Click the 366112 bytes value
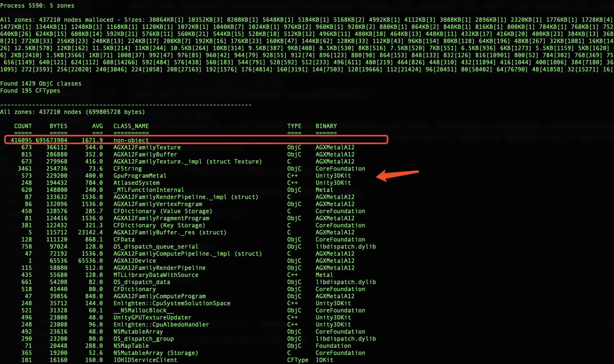The image size is (614, 364). pyautogui.click(x=57, y=147)
